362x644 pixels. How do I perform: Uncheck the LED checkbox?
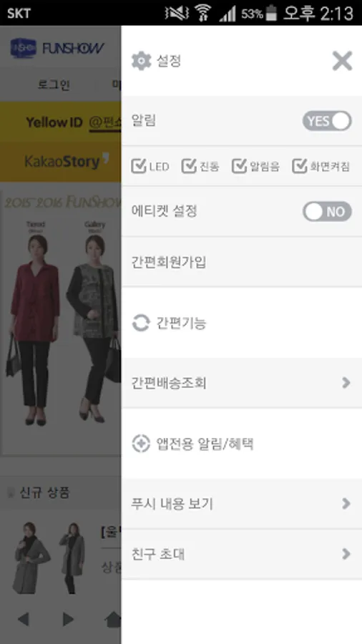coord(138,166)
